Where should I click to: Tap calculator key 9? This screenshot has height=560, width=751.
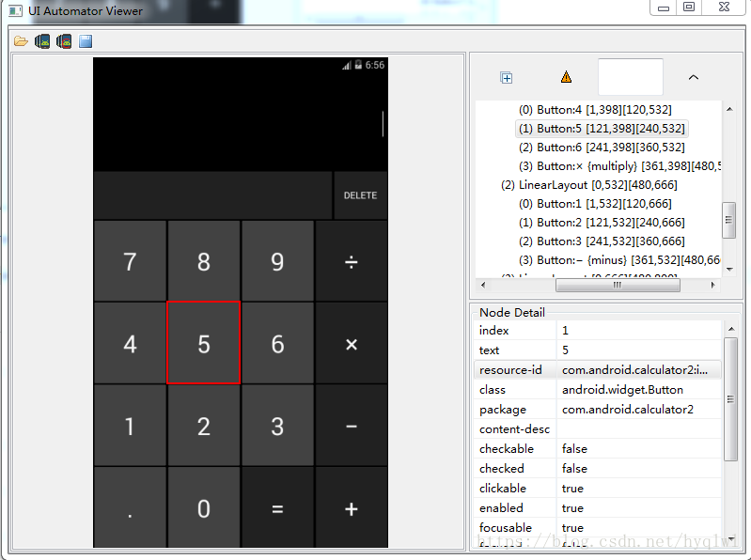click(x=277, y=261)
